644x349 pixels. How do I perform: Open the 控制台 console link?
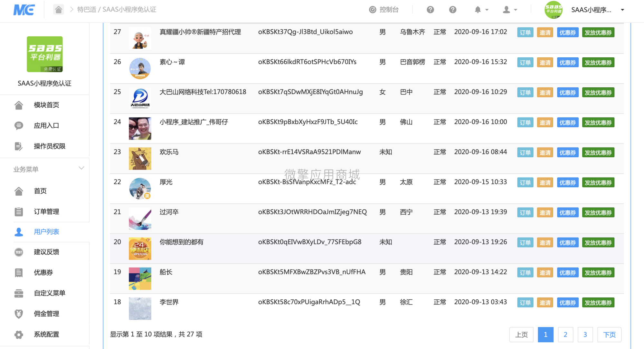pos(384,10)
